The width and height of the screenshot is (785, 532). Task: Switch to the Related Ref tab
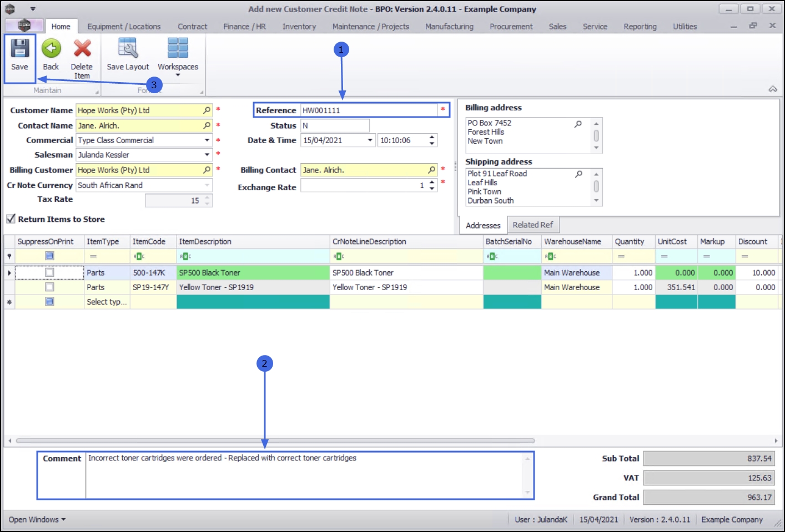[532, 225]
